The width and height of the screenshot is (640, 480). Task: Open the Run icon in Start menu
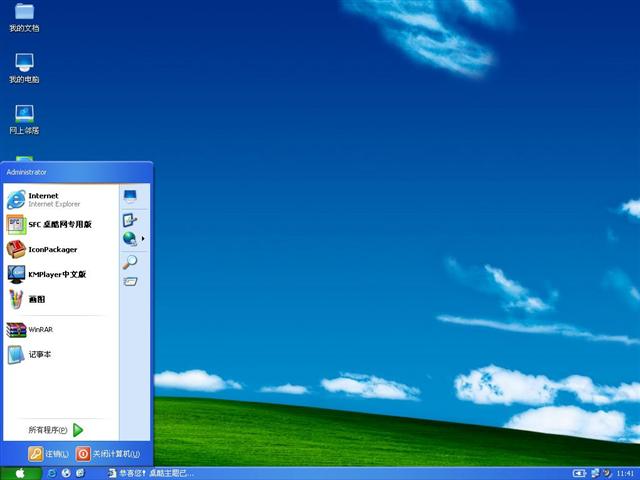[x=130, y=281]
